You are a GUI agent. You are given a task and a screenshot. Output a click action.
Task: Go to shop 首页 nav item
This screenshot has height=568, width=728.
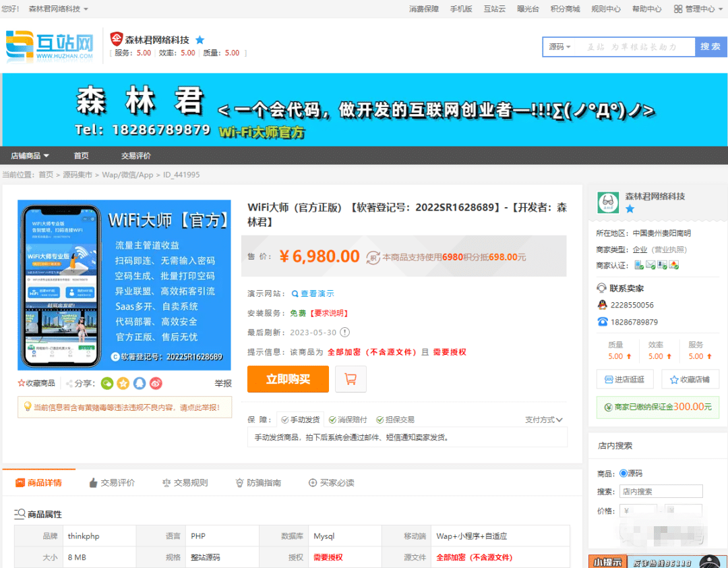[x=82, y=156]
